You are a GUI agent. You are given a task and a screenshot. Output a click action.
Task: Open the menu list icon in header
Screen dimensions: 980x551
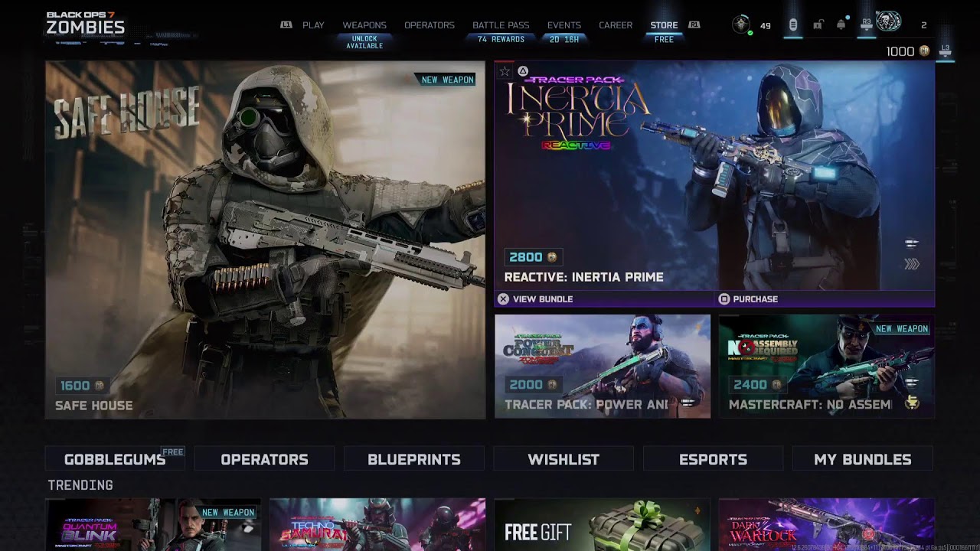793,25
